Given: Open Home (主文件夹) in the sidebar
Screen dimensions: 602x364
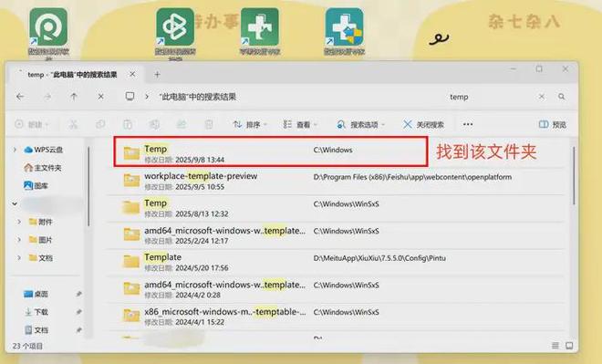Looking at the screenshot, I should [43, 168].
